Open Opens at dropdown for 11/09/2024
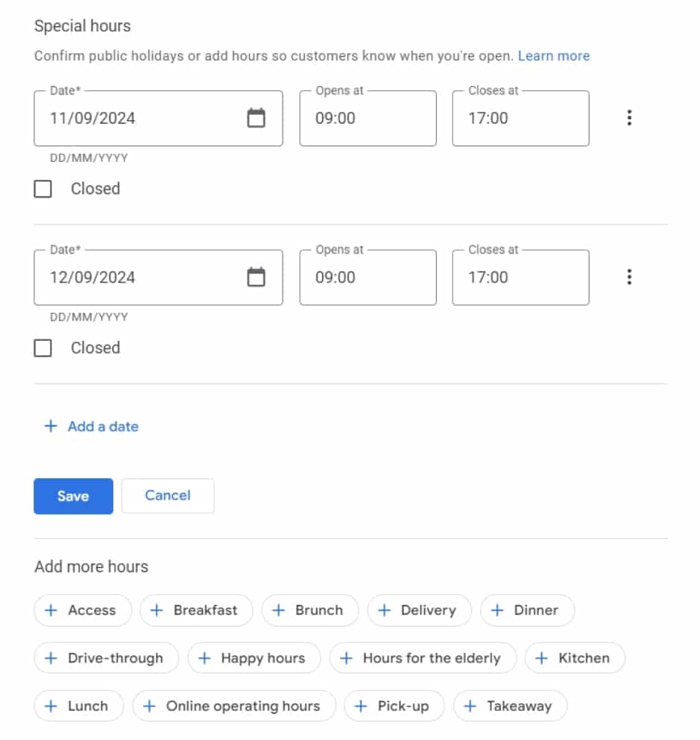The image size is (700, 740). (368, 118)
